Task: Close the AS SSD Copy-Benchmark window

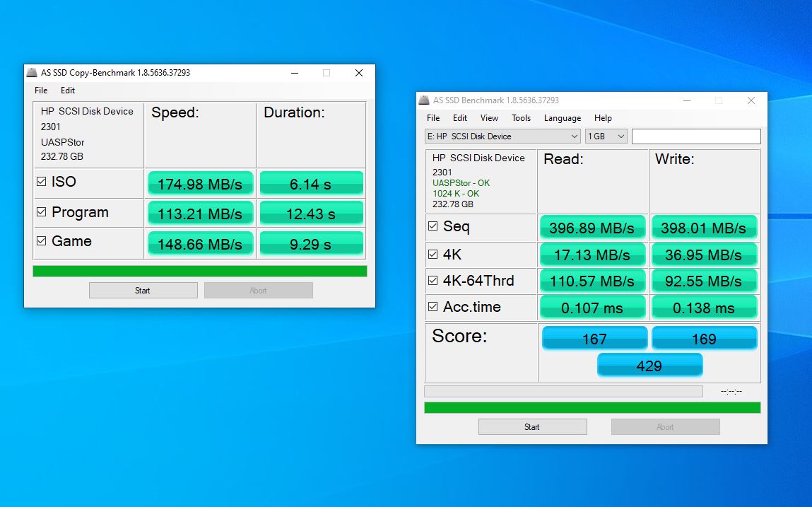Action: click(x=358, y=73)
